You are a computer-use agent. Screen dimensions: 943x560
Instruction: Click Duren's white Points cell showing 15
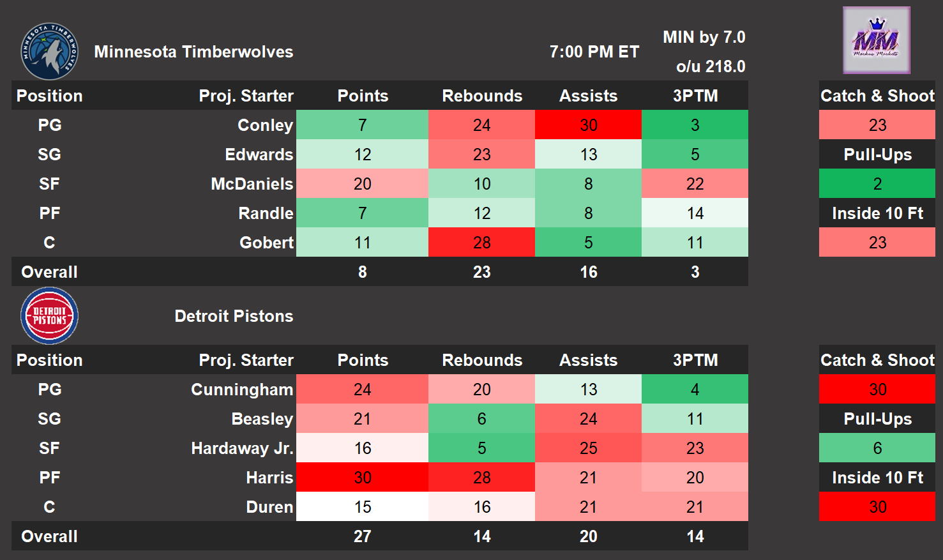pyautogui.click(x=362, y=507)
